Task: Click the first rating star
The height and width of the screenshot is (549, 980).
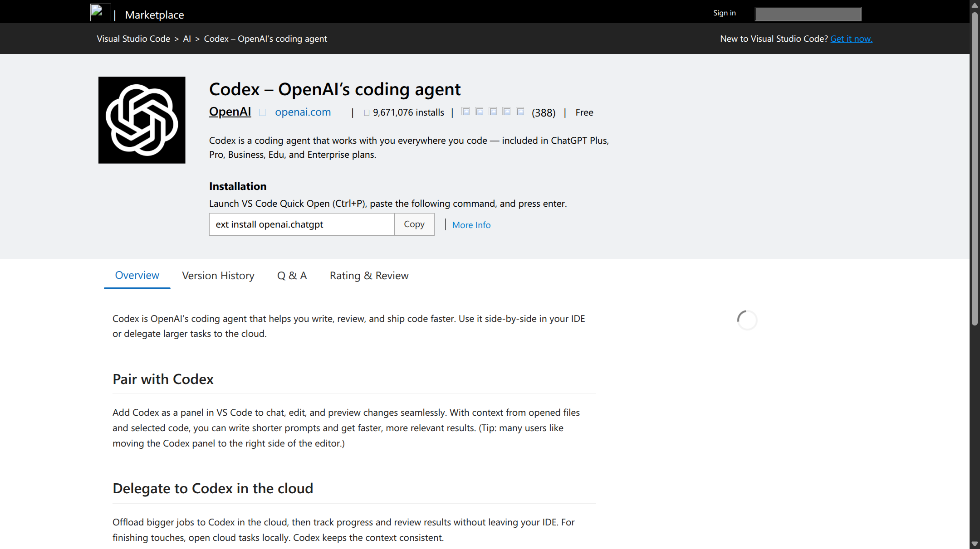Action: coord(465,112)
